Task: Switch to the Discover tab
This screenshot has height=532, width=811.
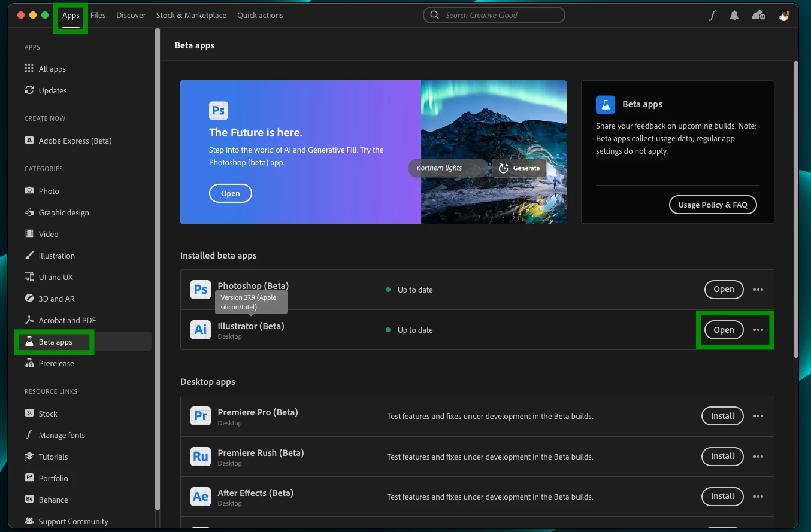Action: point(131,16)
